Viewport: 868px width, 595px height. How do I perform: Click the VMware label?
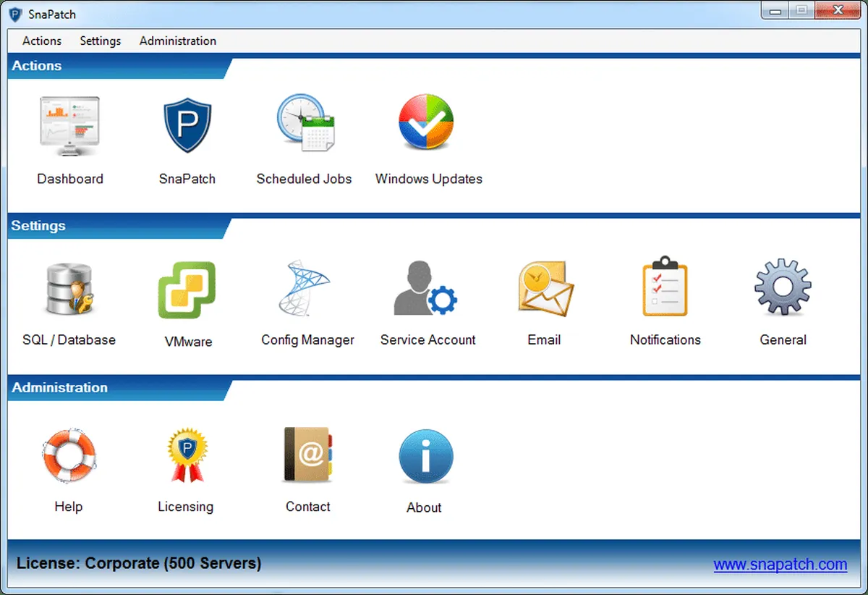188,342
